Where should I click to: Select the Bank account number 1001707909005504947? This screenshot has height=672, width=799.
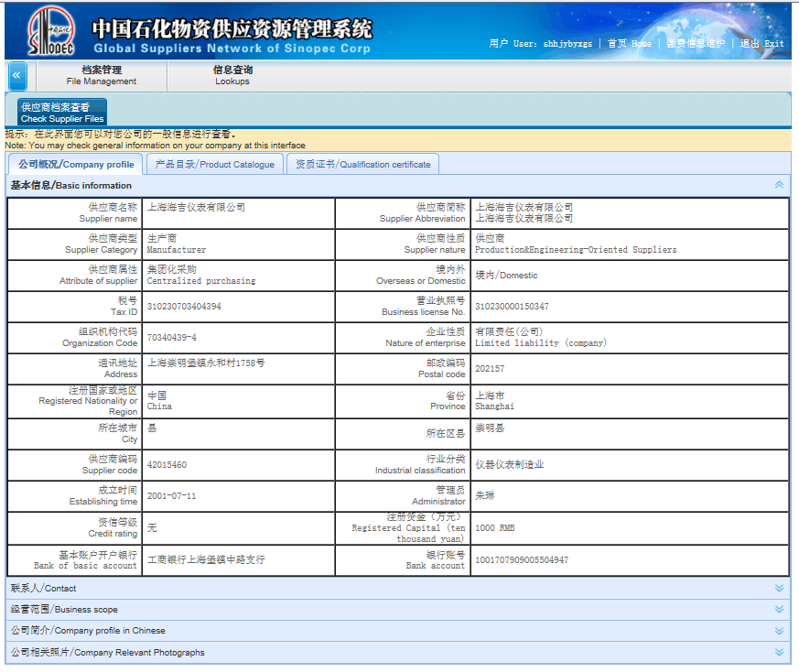tap(522, 559)
